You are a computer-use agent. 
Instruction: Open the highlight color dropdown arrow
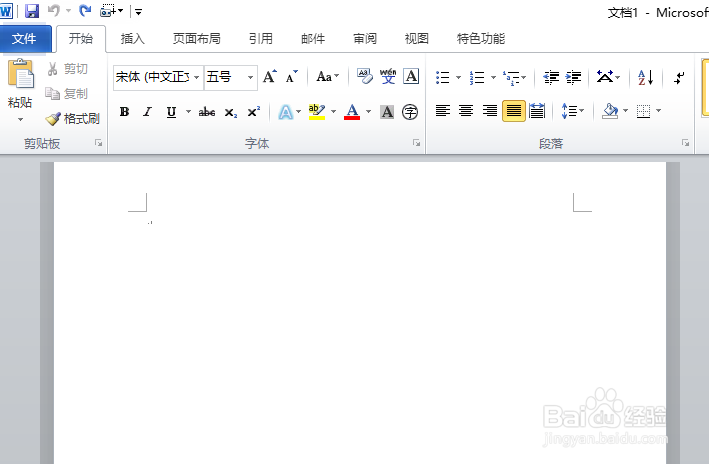pyautogui.click(x=334, y=112)
